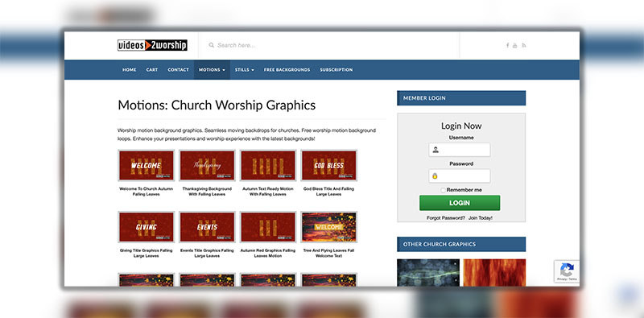The width and height of the screenshot is (644, 318).
Task: Open the YouTube social icon
Action: tap(515, 45)
